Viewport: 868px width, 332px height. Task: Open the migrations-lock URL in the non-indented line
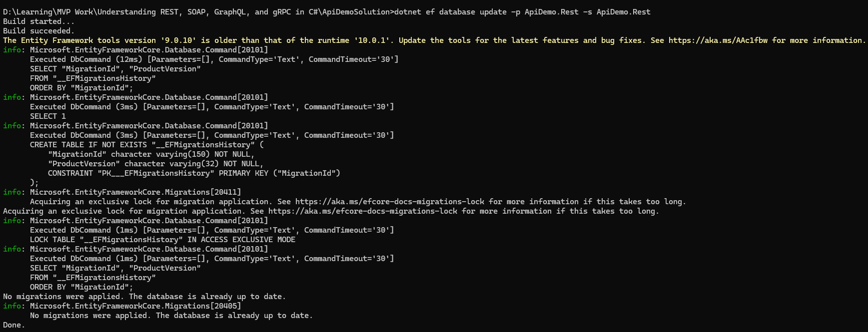coord(362,211)
